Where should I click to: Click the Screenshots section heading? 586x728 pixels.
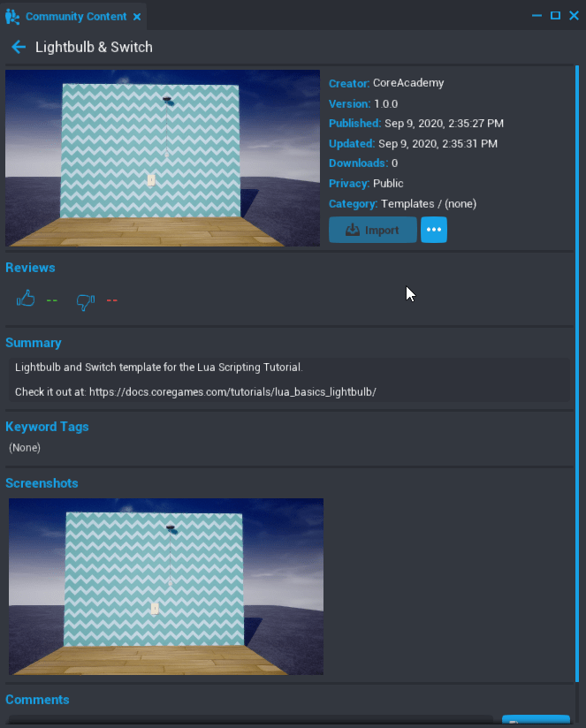pos(42,483)
